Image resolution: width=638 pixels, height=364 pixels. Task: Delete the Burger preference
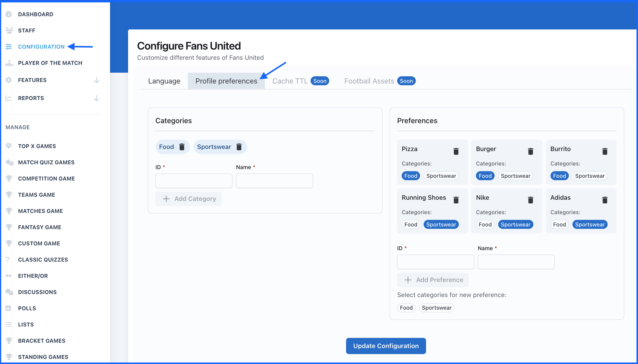(x=531, y=151)
